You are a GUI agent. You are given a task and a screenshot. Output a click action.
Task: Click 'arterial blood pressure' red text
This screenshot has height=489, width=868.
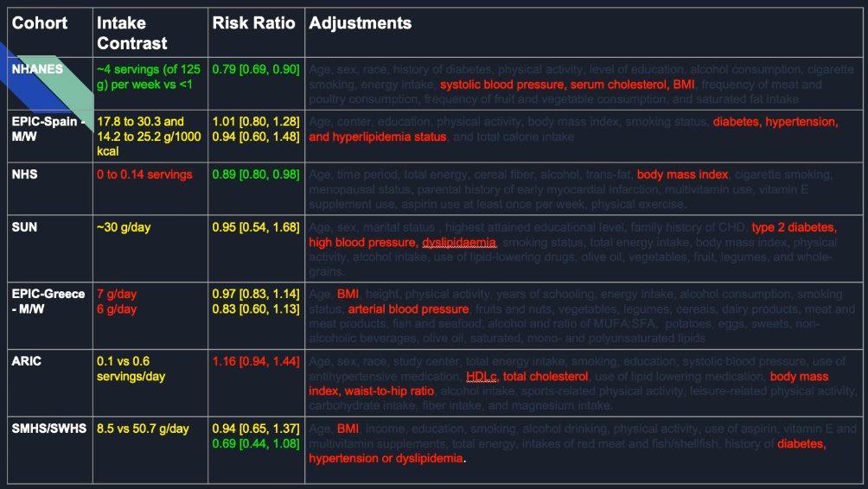[x=409, y=309]
